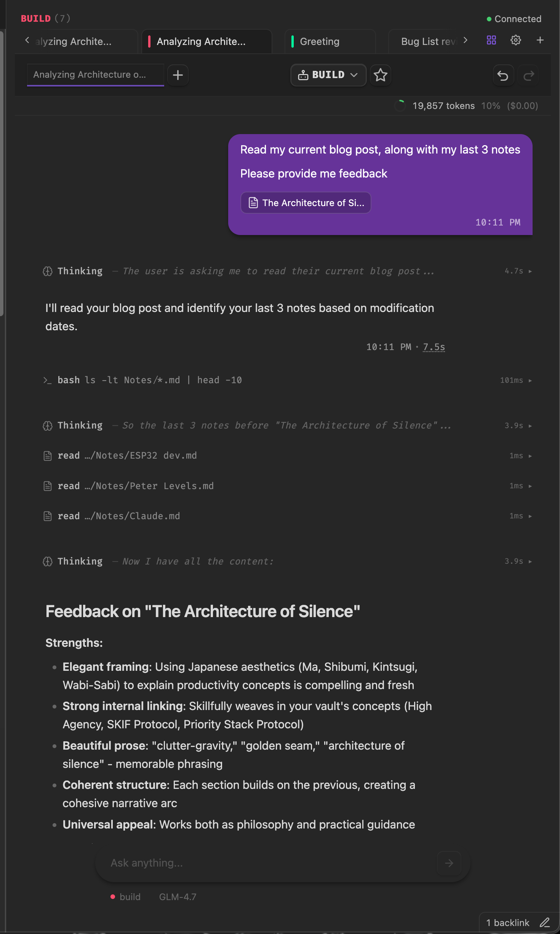Star this session with the star icon
560x934 pixels.
tap(381, 75)
